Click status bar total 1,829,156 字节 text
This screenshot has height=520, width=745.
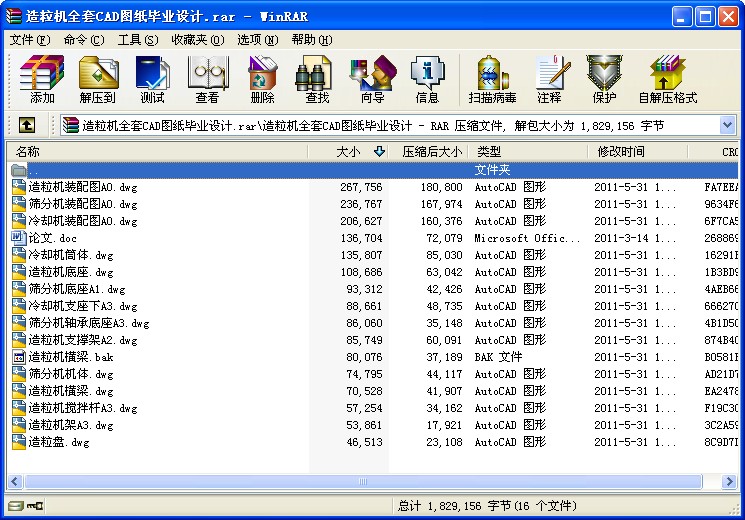(487, 506)
